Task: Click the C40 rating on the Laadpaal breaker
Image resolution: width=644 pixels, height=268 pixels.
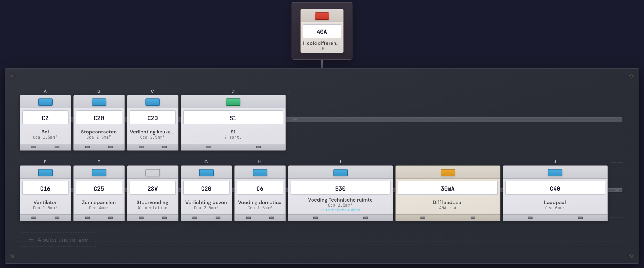Action: coord(555,188)
